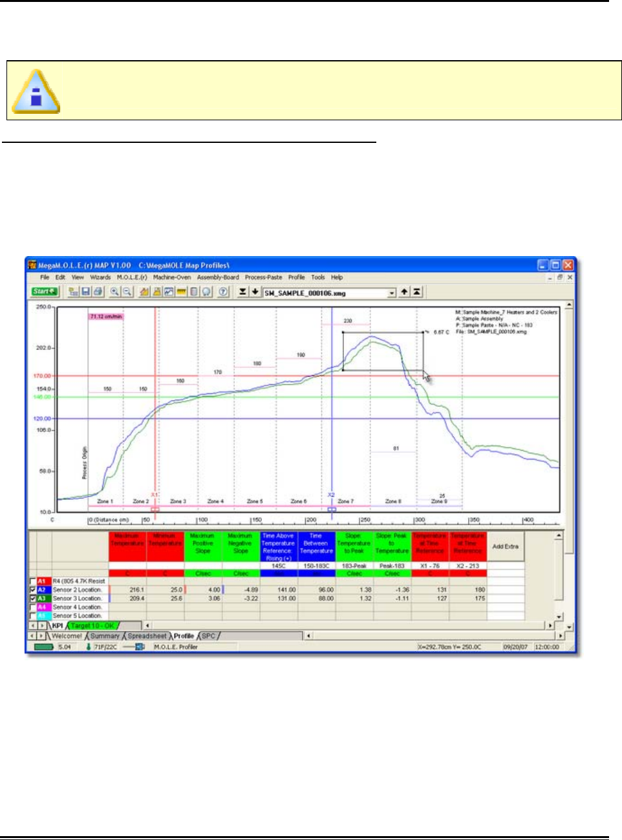Open the file selection combo box arrow

pos(391,293)
